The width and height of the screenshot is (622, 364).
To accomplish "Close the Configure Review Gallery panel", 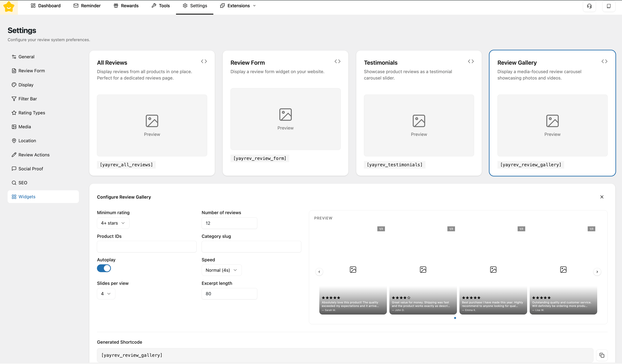I will pos(601,197).
